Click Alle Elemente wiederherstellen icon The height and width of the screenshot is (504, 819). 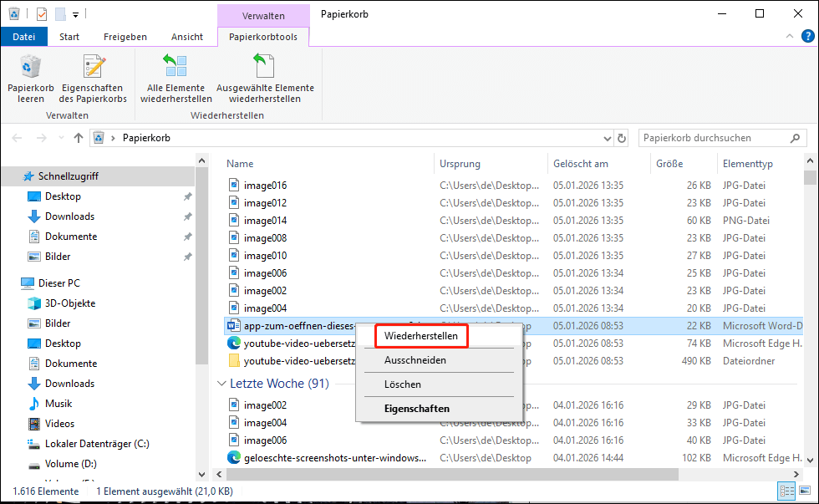coord(175,69)
